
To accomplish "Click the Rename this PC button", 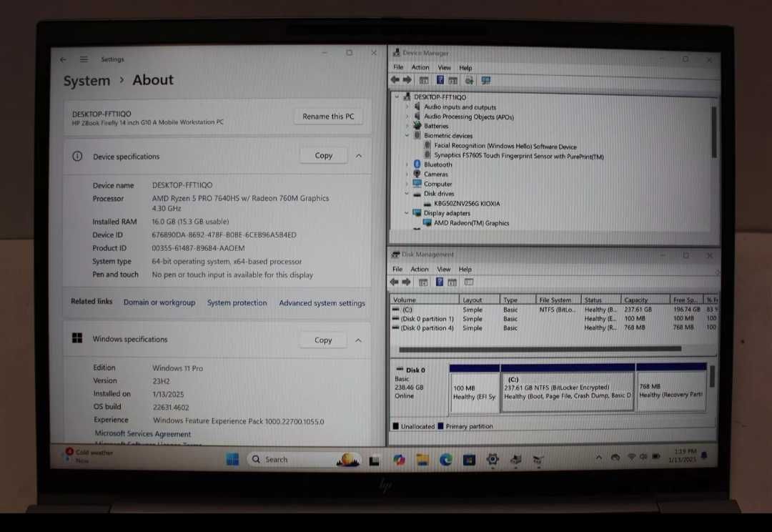I will [x=328, y=117].
